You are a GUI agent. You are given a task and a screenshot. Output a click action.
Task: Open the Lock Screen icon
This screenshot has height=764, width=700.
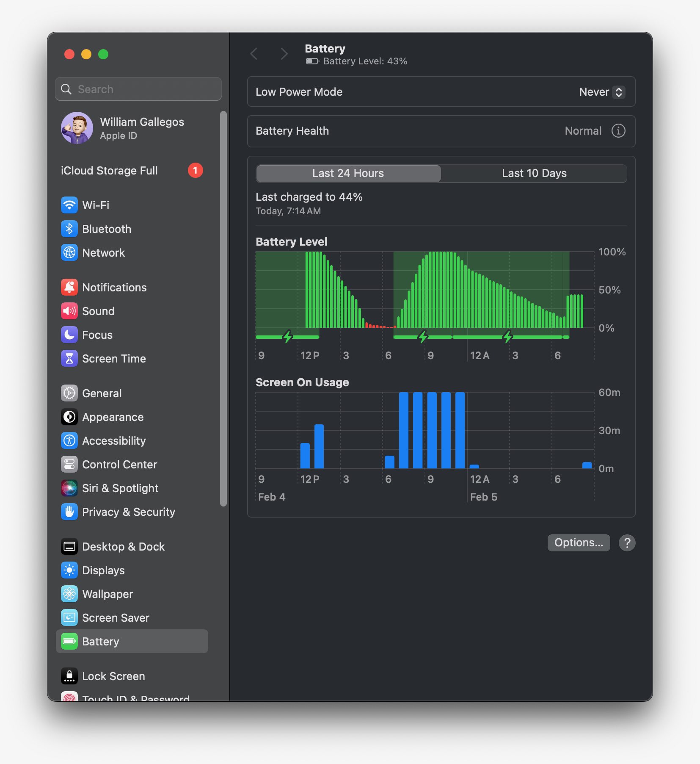pyautogui.click(x=69, y=676)
